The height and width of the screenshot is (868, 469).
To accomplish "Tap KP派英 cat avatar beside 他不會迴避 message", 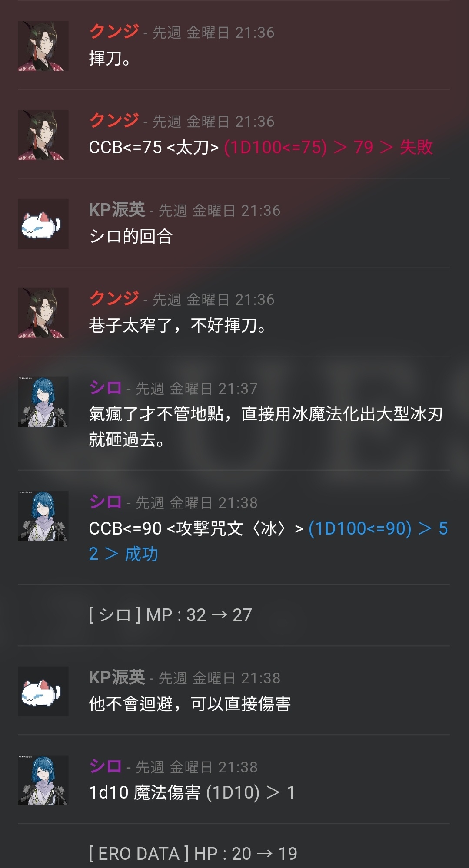I will (43, 692).
